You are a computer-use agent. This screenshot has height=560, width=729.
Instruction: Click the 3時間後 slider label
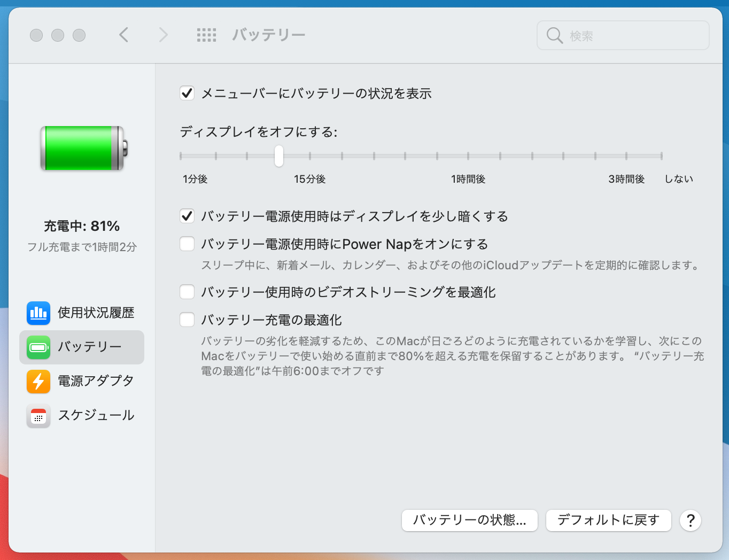(626, 179)
